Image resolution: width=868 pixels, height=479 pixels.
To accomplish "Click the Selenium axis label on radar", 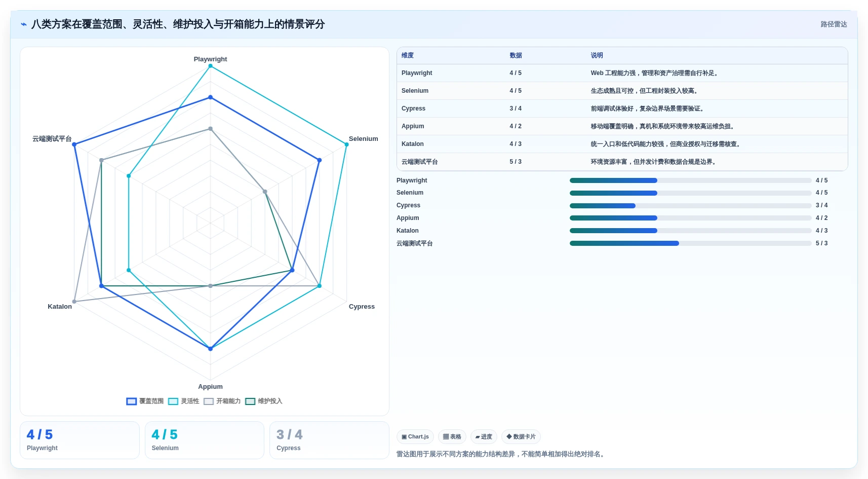I will (x=363, y=139).
